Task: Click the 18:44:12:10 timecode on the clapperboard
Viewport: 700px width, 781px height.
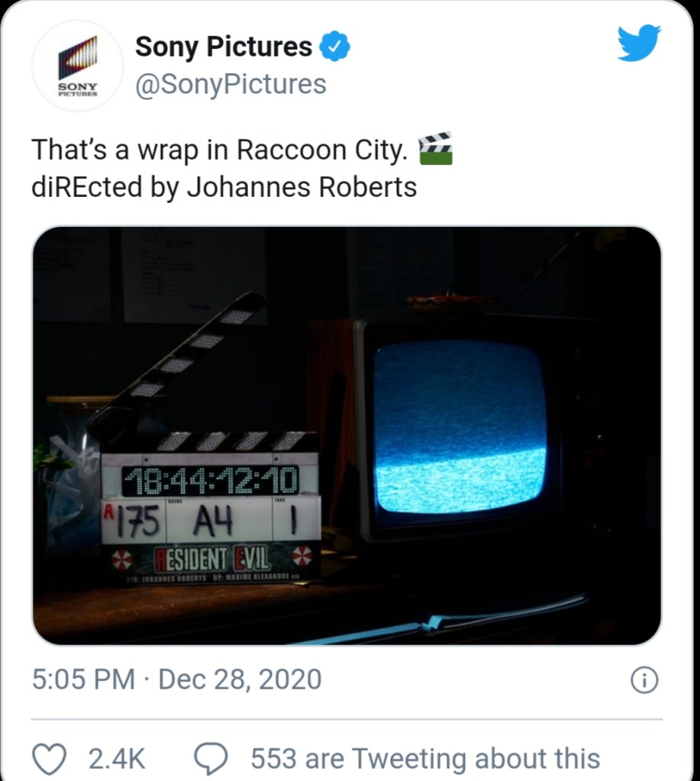Action: click(x=210, y=481)
